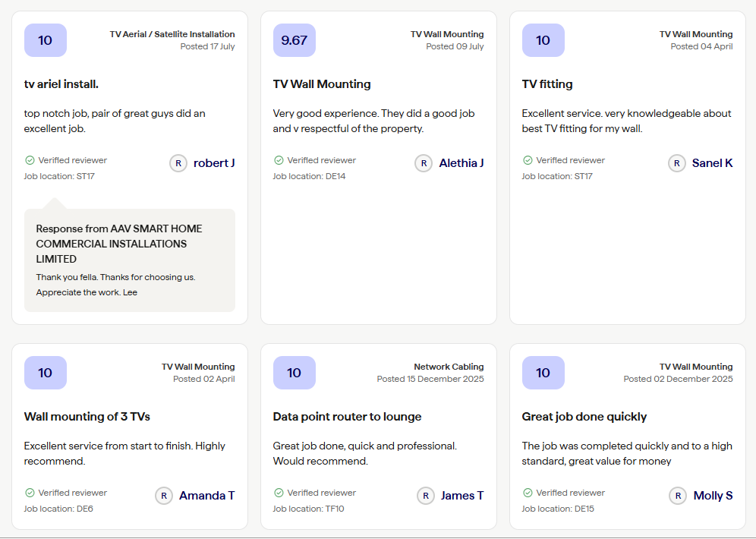Click 'Job location: TF10' text

point(309,509)
